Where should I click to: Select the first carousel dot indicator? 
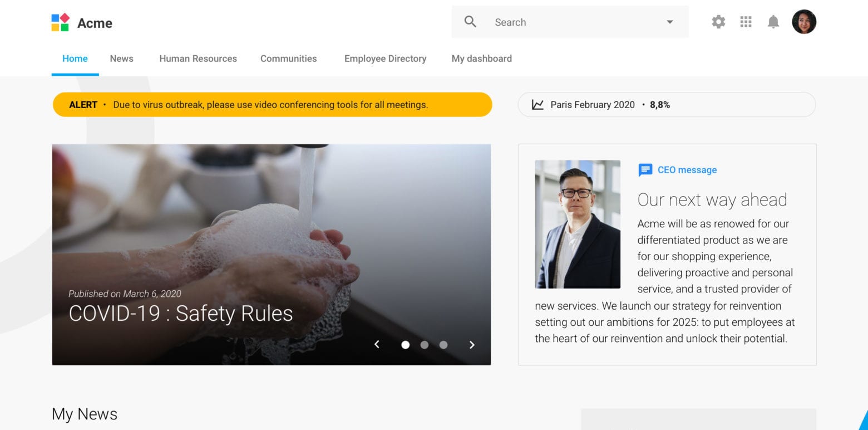pyautogui.click(x=406, y=345)
